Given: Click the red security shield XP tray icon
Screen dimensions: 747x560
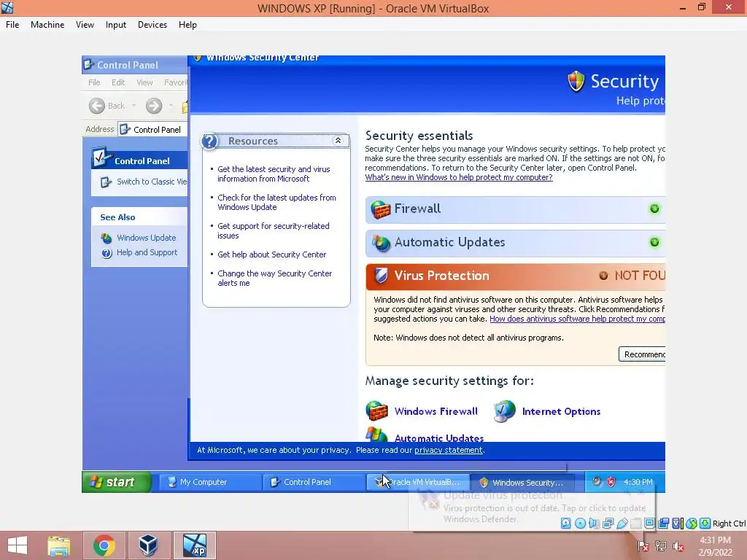Looking at the screenshot, I should [x=611, y=482].
